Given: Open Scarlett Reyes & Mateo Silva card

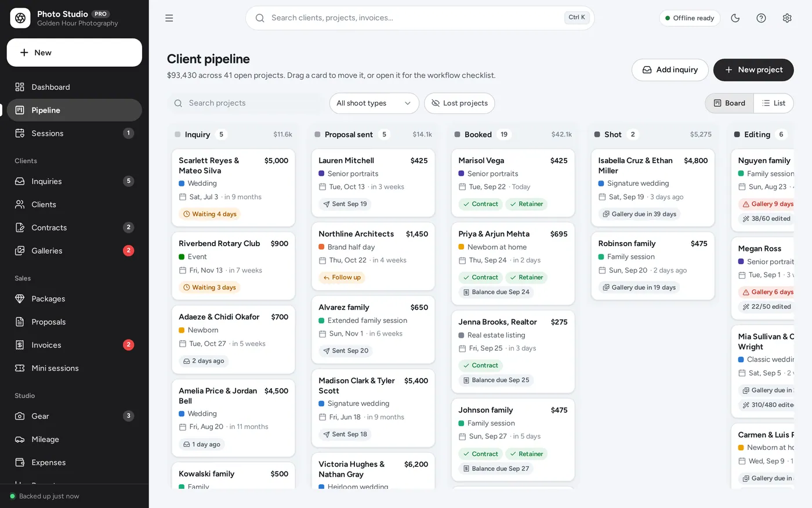Looking at the screenshot, I should (233, 188).
